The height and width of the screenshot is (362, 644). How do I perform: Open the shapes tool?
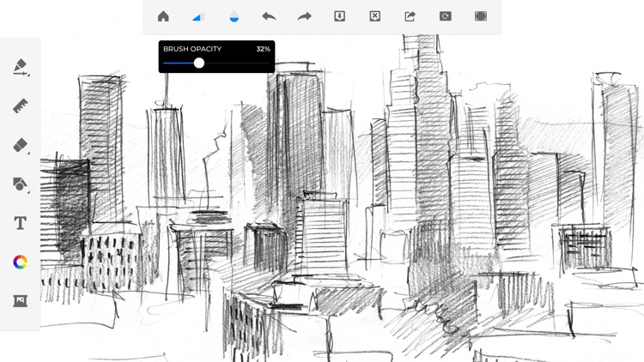click(x=21, y=184)
